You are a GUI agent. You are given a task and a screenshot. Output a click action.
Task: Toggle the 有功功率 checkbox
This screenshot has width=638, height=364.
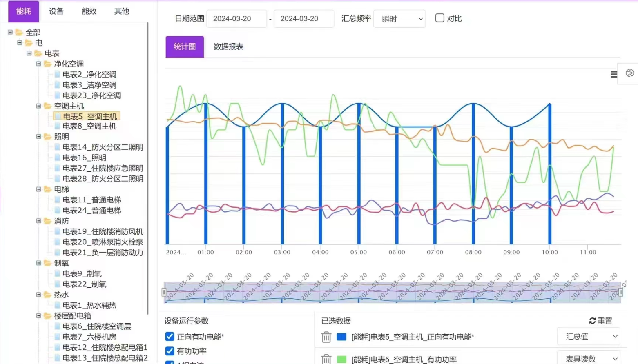tap(170, 351)
